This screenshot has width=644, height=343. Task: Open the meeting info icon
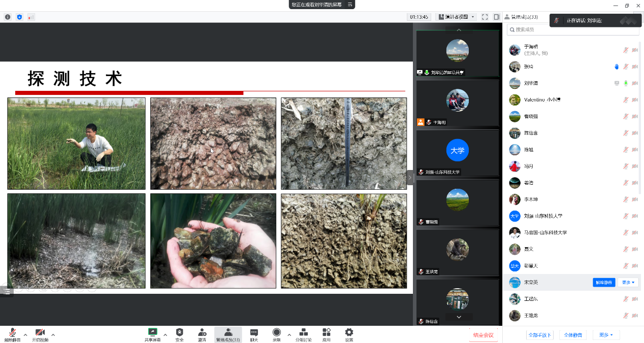(8, 17)
